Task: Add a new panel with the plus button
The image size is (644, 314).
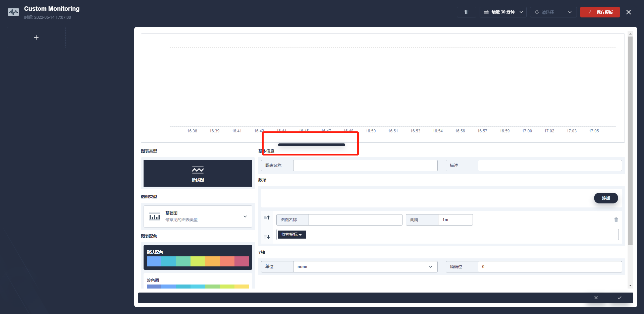Action: point(36,38)
